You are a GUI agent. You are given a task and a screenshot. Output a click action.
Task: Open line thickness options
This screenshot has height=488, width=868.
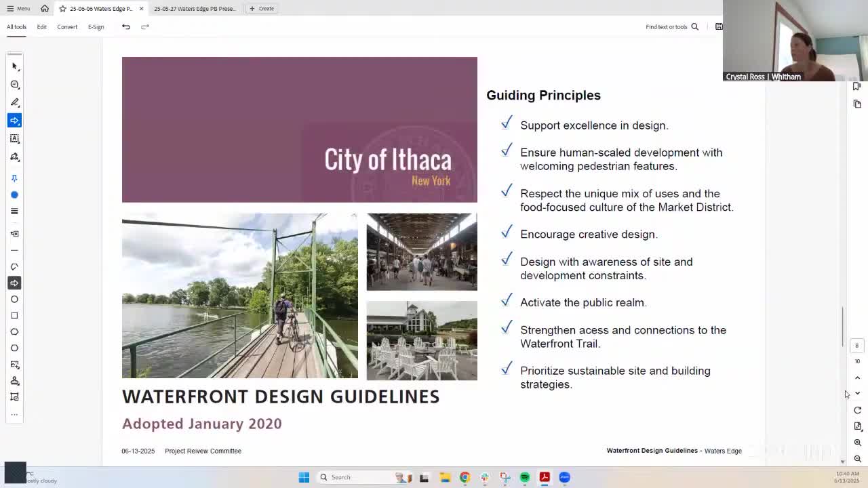click(x=14, y=211)
